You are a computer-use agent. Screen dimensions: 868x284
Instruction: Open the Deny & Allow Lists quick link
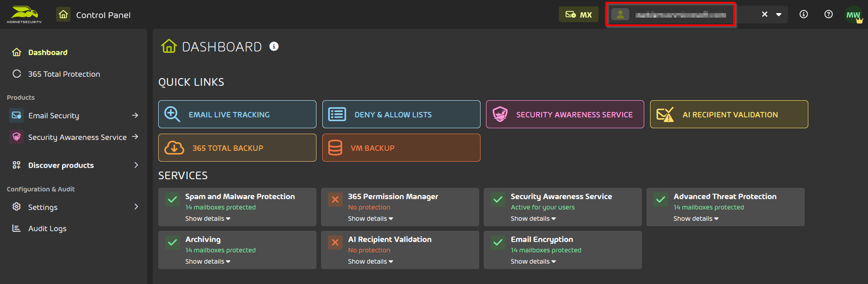pyautogui.click(x=401, y=114)
